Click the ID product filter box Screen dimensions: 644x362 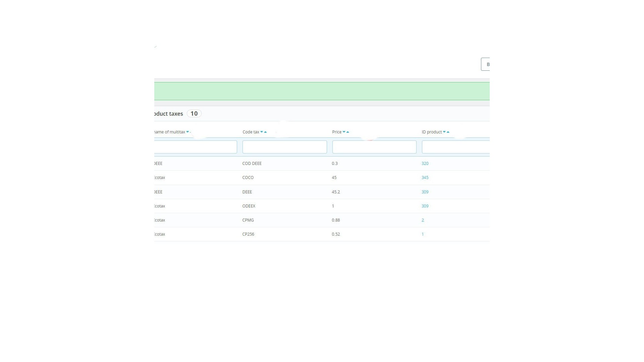[455, 147]
